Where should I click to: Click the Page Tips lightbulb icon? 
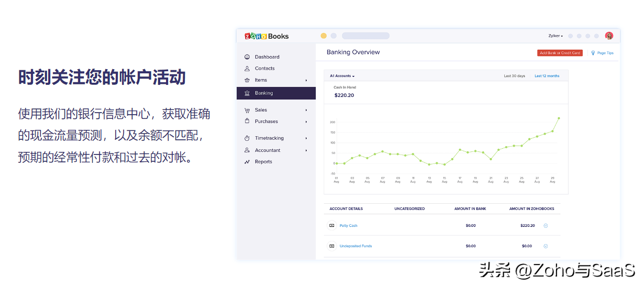pos(593,53)
